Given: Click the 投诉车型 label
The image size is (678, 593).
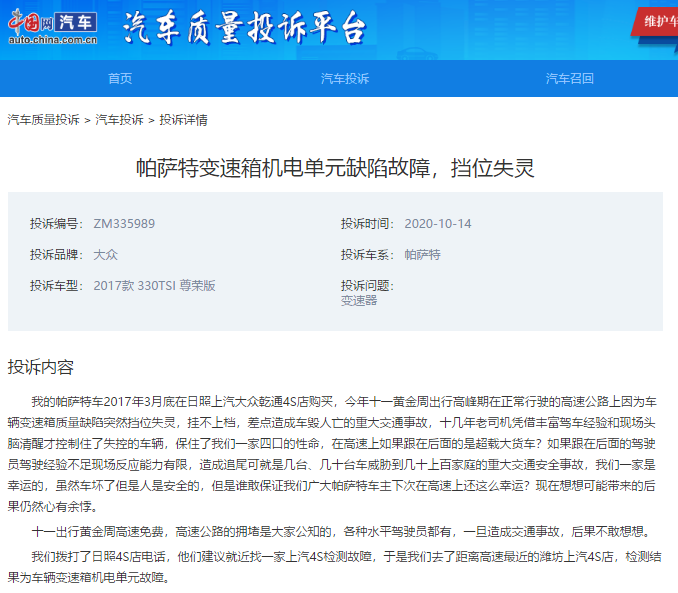Looking at the screenshot, I should (x=56, y=285).
